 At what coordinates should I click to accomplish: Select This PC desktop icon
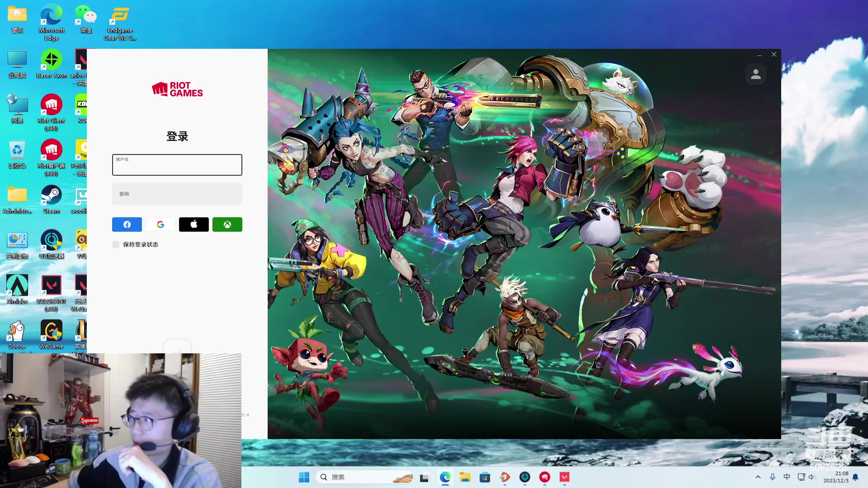coord(17,64)
